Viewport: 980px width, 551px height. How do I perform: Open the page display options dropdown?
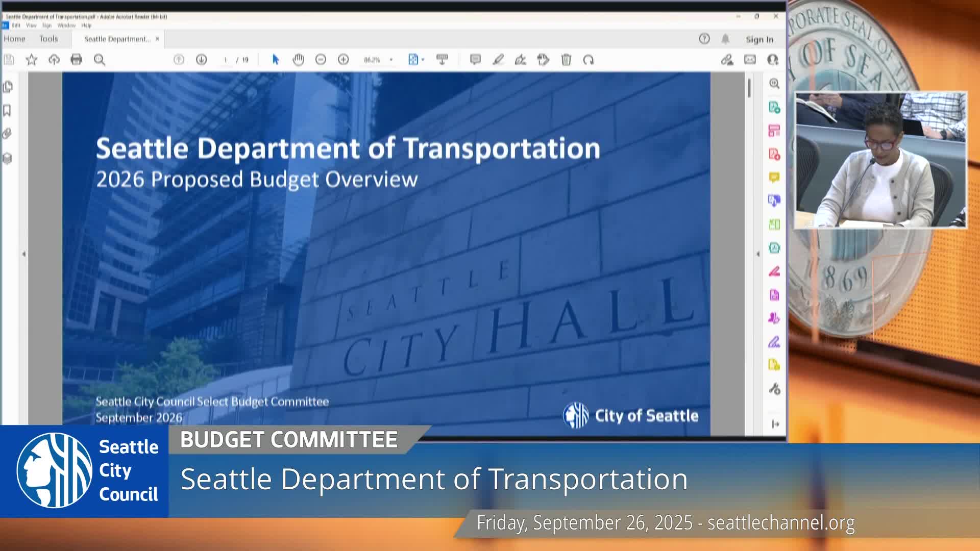click(422, 60)
